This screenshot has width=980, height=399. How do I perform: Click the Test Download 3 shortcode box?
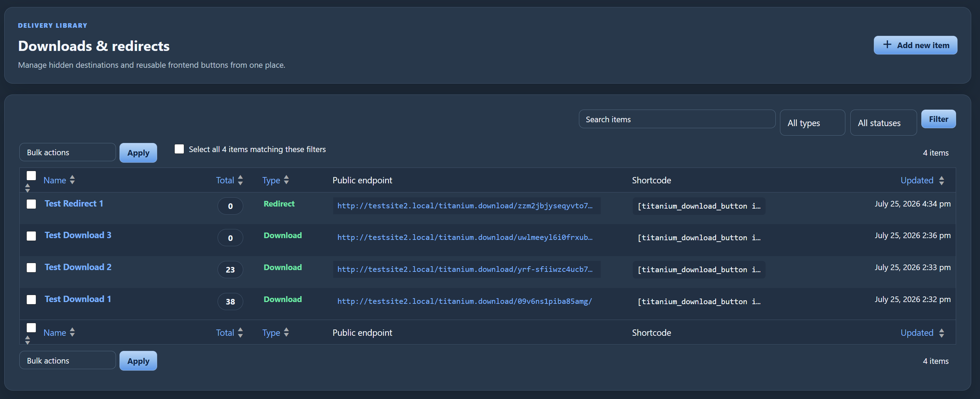coord(699,237)
